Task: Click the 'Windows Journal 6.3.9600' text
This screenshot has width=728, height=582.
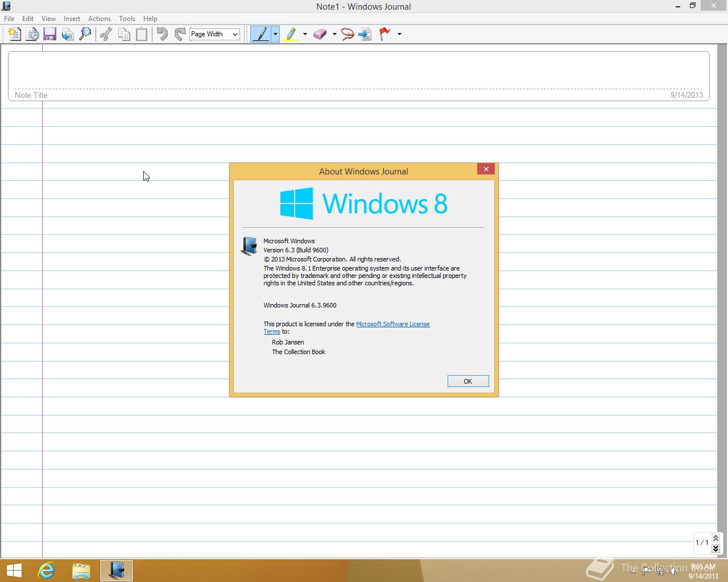Action: pos(300,305)
